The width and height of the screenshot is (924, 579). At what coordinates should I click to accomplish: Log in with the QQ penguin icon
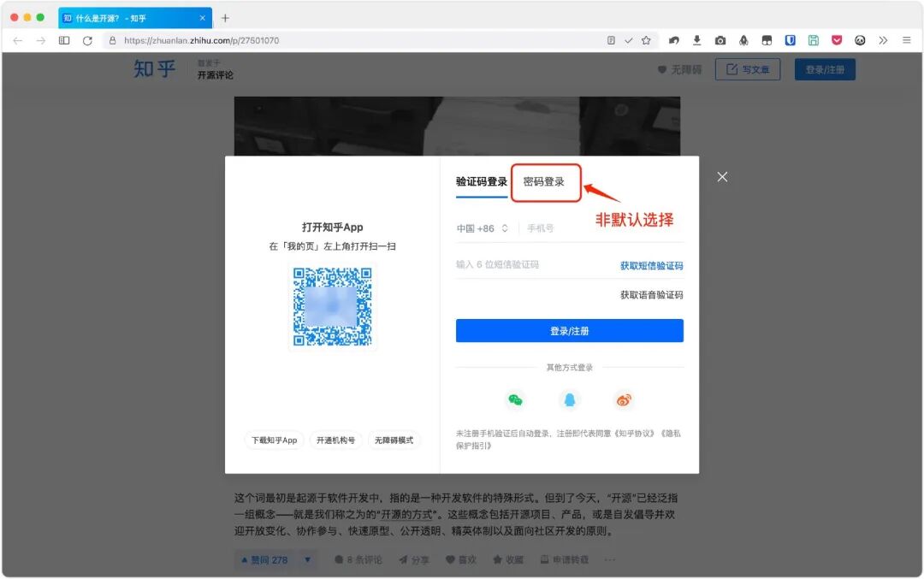tap(569, 400)
